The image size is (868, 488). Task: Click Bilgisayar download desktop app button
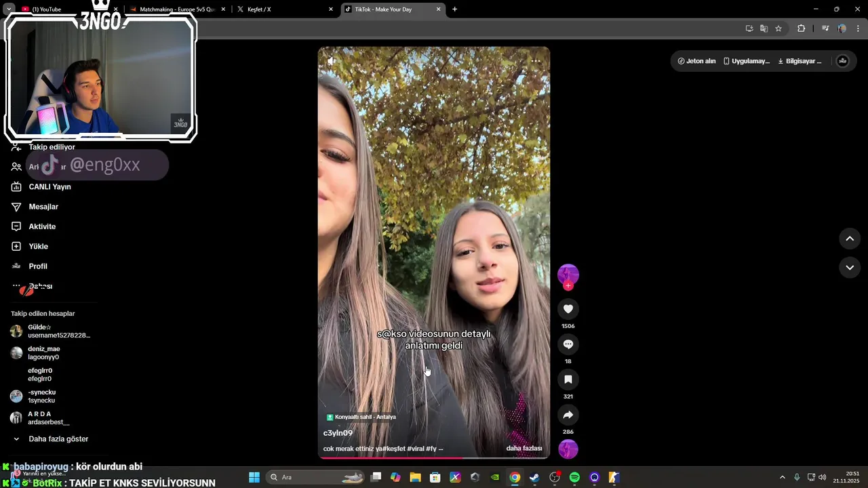(800, 61)
